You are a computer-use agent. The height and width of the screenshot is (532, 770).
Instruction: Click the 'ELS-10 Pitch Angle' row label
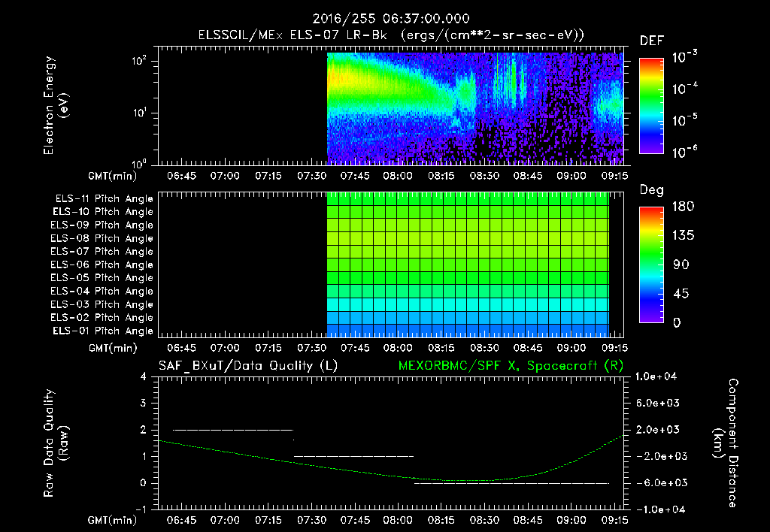(103, 212)
